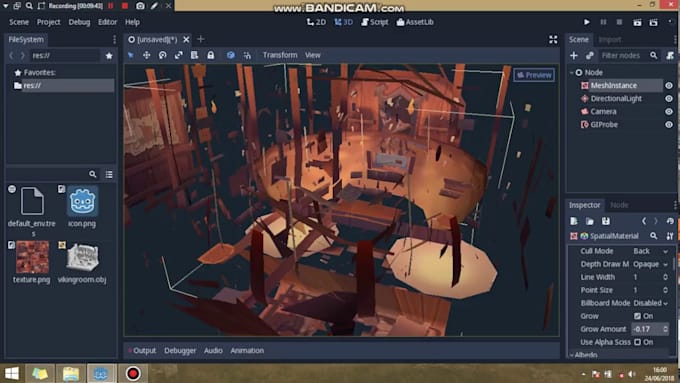The width and height of the screenshot is (680, 383).
Task: Collapse the root Node tree item
Action: click(572, 72)
